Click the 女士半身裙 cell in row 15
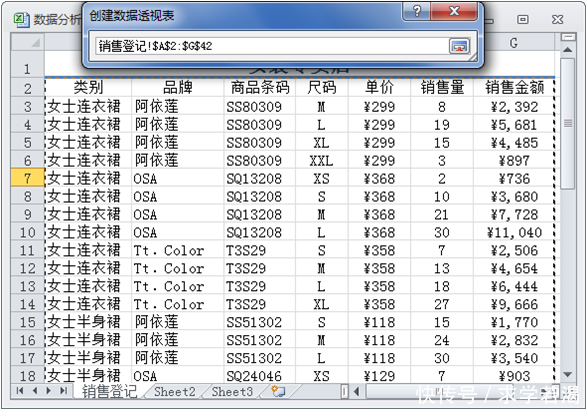The width and height of the screenshot is (587, 410). [88, 322]
